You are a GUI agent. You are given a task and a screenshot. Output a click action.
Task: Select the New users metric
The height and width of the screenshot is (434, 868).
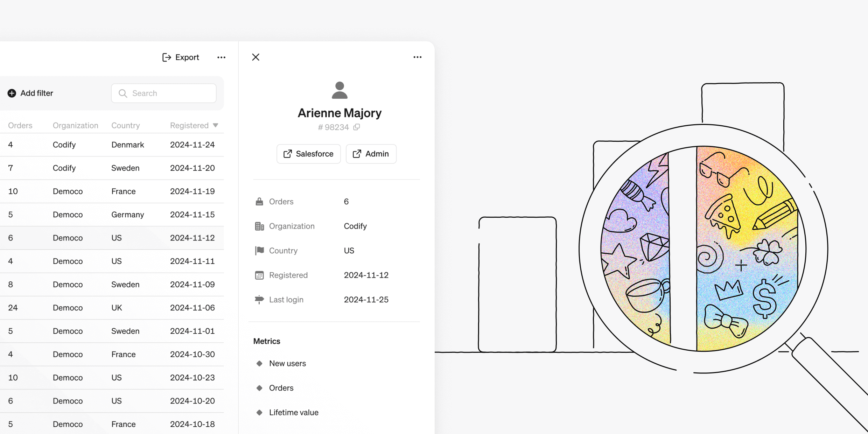click(287, 363)
